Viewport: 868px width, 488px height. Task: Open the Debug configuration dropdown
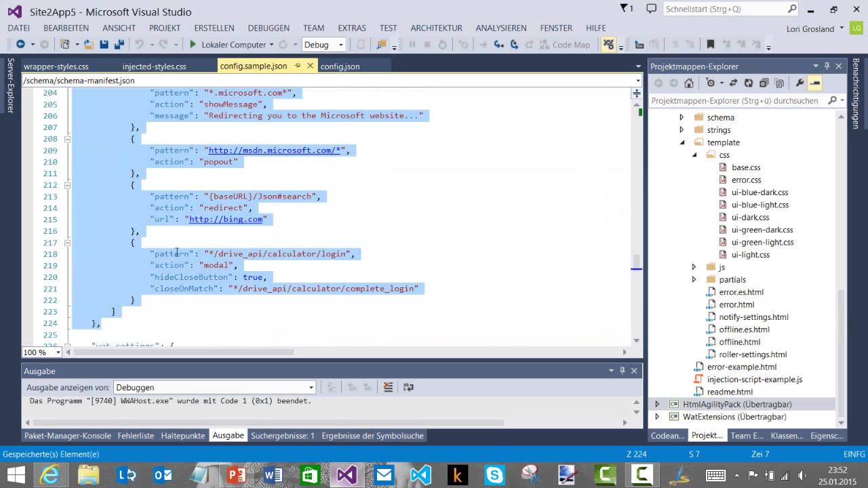(341, 45)
